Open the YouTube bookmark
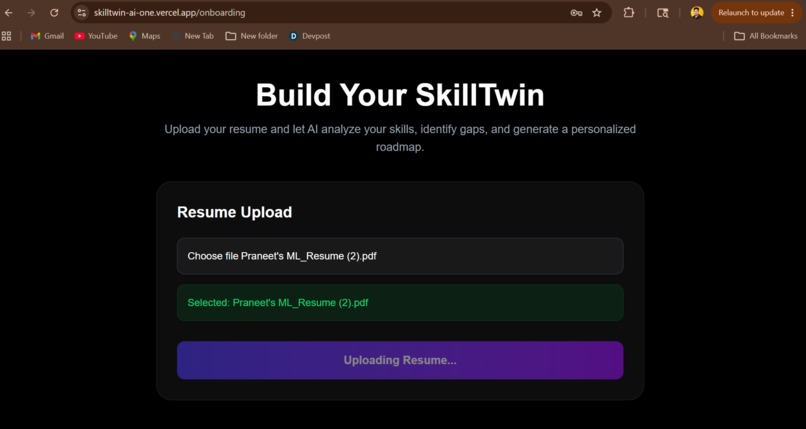Image resolution: width=806 pixels, height=429 pixels. [x=96, y=36]
